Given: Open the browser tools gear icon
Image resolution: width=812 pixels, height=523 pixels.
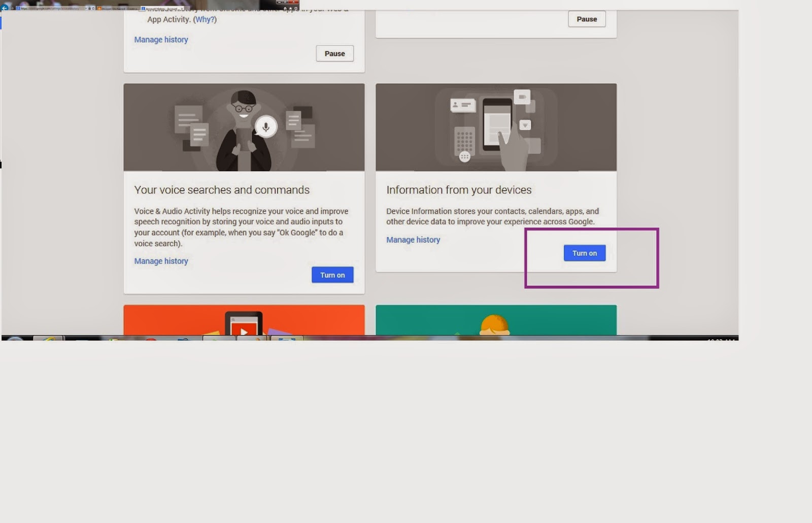Looking at the screenshot, I should click(296, 9).
